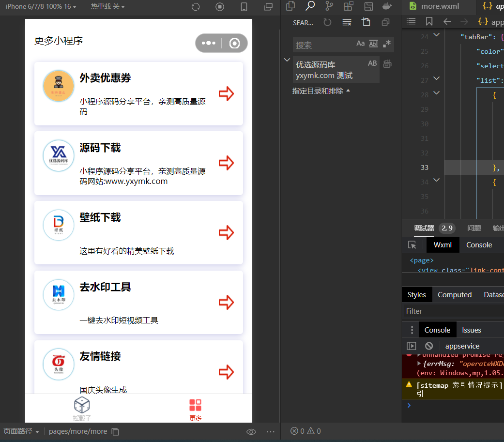504x442 pixels.
Task: Detach the simulator window with the duplicate icon
Action: coord(268,7)
